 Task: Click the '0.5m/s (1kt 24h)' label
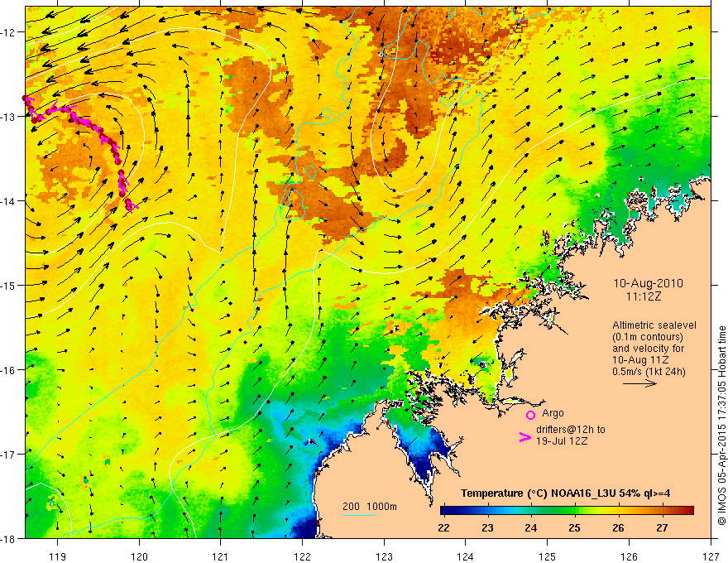point(649,372)
